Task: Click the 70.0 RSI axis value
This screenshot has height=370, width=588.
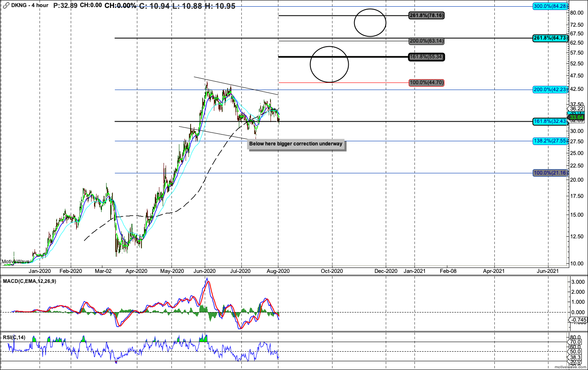Action: 576,342
